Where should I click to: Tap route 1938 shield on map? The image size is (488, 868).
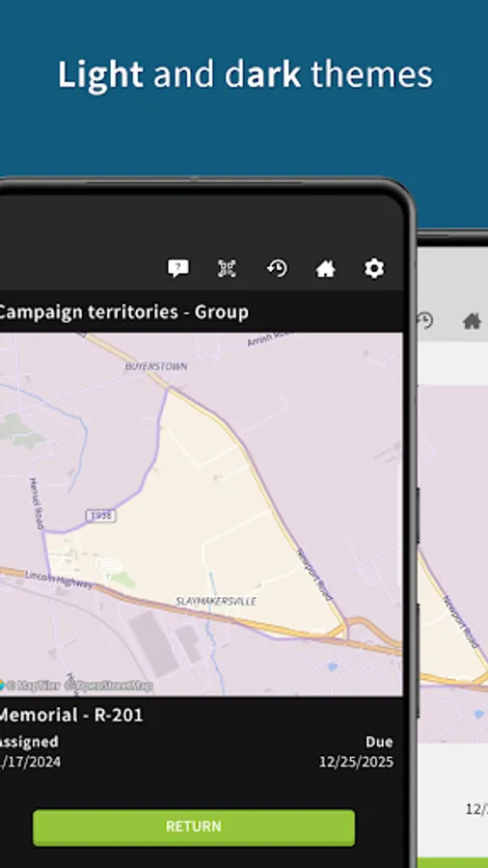(x=100, y=515)
